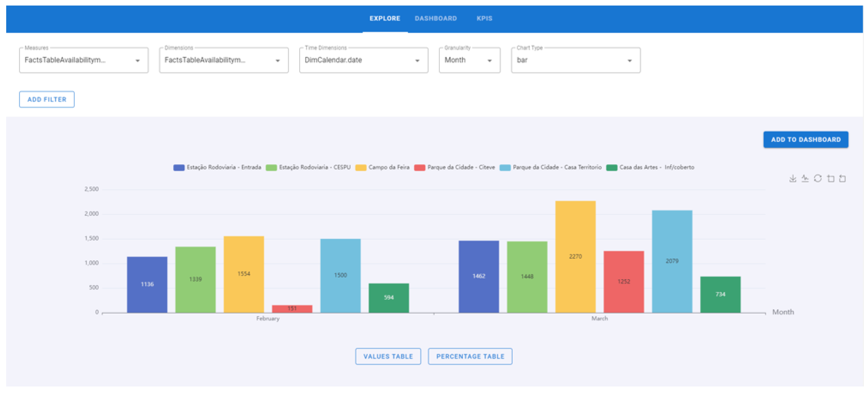Screen dimensions: 868x394
Task: Switch chart to line view icon
Action: tap(805, 178)
